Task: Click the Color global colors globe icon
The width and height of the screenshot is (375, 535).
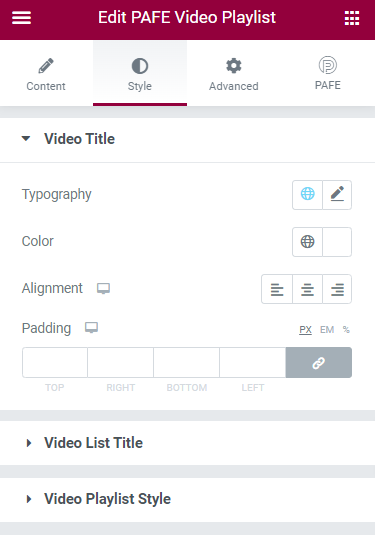Action: point(307,242)
